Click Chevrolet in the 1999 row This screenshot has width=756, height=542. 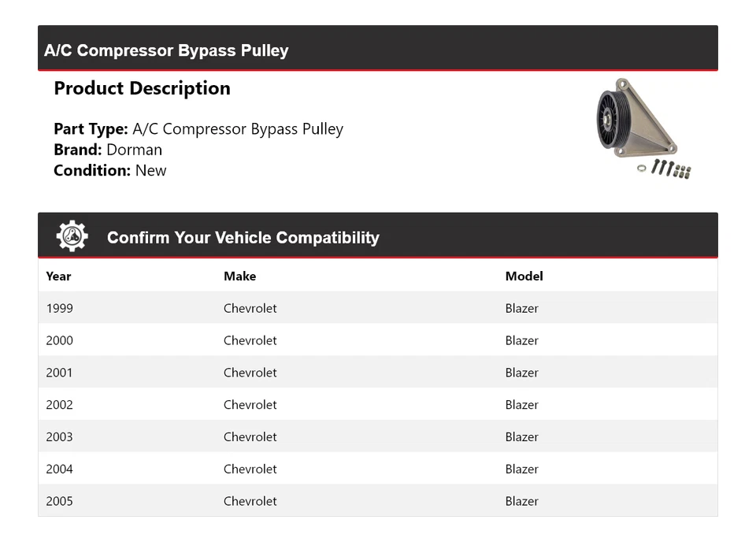click(x=250, y=308)
